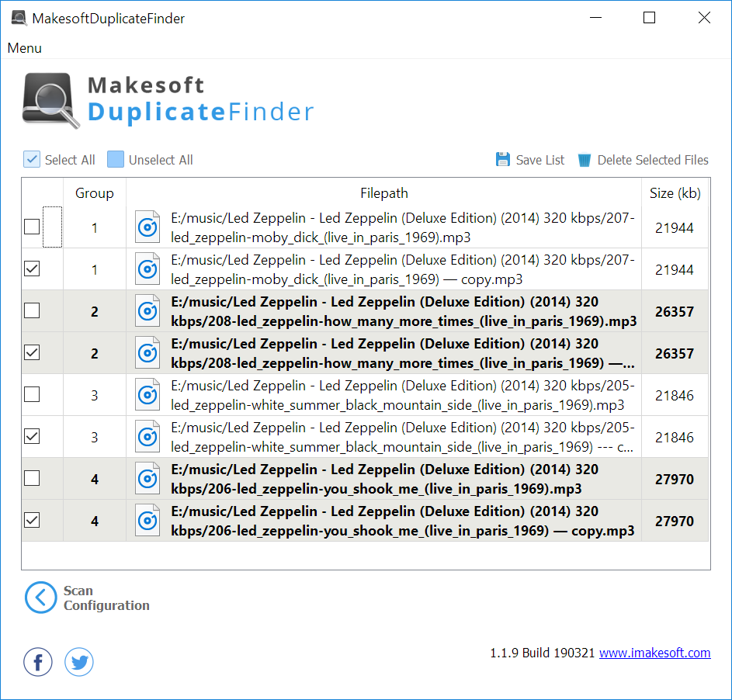Open the www.imakesoft.com link
The width and height of the screenshot is (732, 700).
654,653
